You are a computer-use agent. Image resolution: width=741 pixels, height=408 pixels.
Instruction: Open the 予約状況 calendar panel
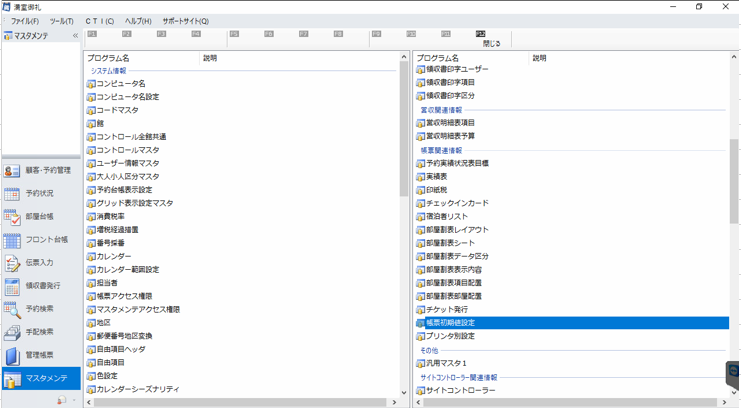[x=40, y=194]
